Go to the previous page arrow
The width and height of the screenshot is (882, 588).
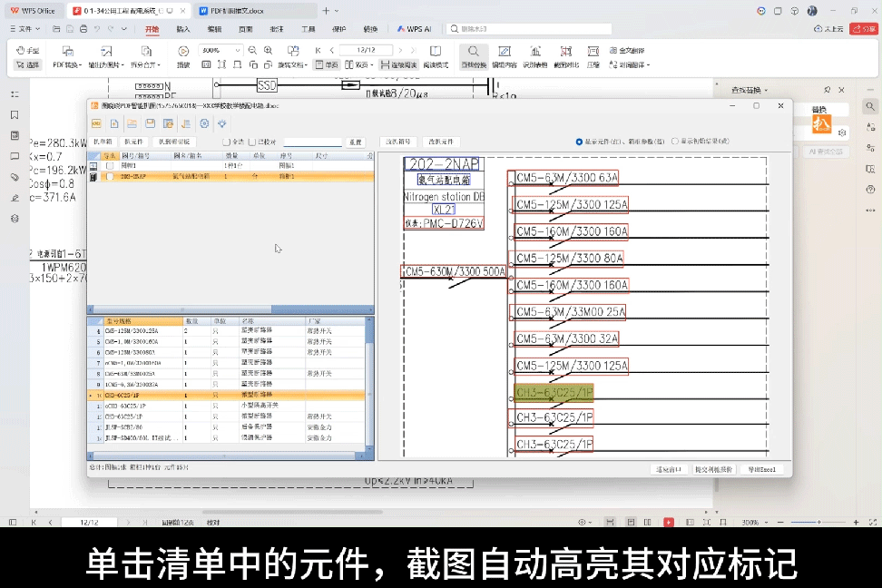click(x=332, y=51)
